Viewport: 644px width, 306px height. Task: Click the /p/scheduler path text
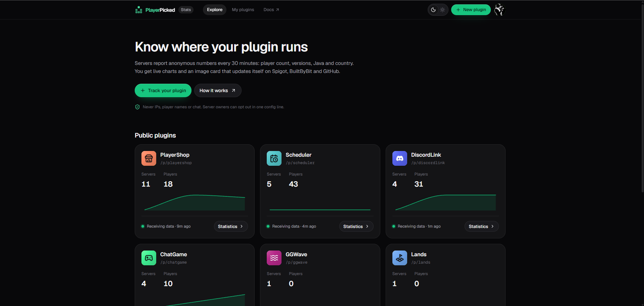point(300,163)
